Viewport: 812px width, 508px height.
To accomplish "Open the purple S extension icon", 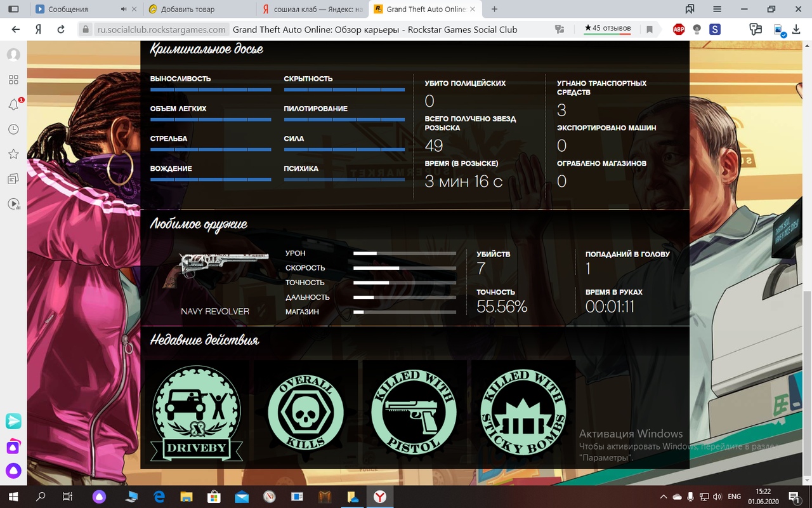I will coord(715,29).
